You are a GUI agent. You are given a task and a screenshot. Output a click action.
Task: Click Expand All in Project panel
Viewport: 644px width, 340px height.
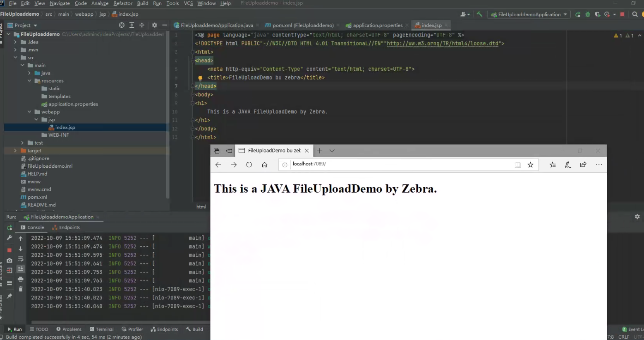[x=132, y=25]
